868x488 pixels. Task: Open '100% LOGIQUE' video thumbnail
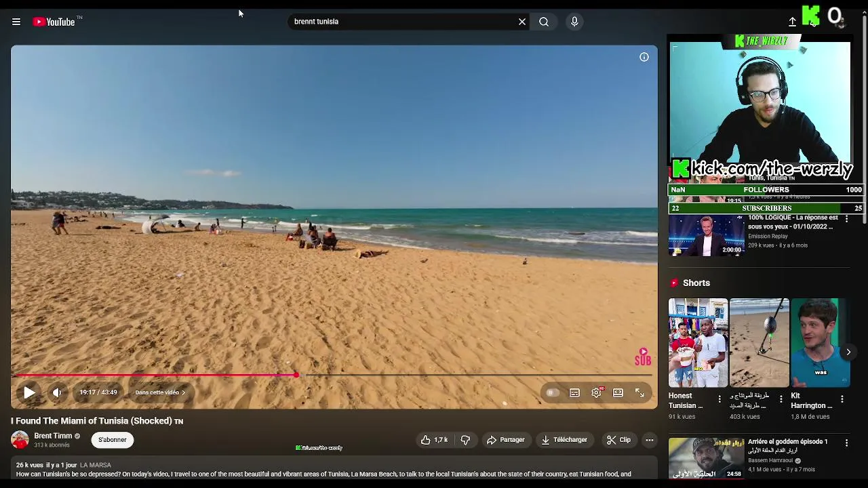(x=706, y=235)
